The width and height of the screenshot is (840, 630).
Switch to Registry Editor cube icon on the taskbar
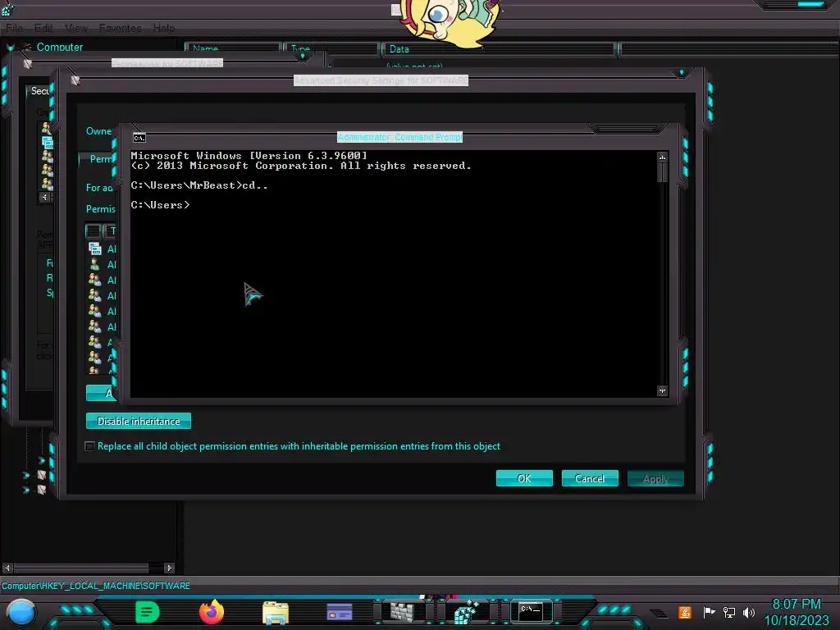466,612
